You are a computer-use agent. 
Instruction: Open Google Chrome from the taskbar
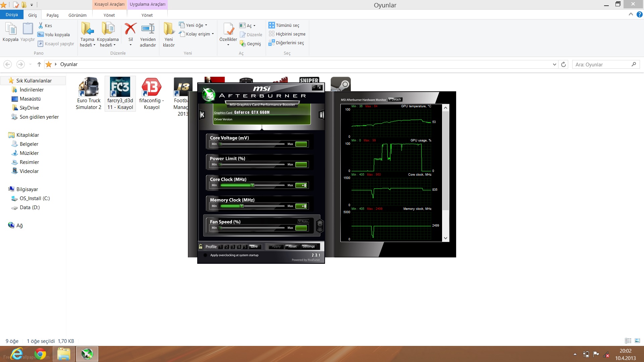(40, 354)
